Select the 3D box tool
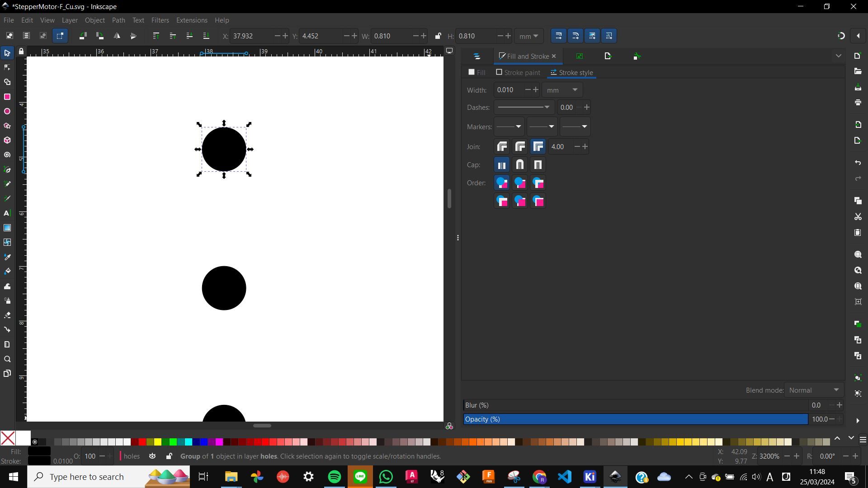 tap(7, 140)
